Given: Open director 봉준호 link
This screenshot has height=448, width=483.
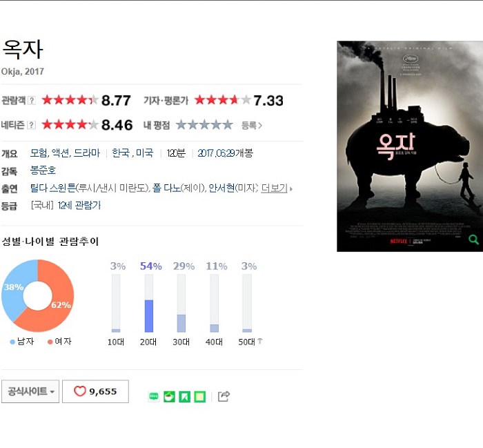Looking at the screenshot, I should point(43,171).
